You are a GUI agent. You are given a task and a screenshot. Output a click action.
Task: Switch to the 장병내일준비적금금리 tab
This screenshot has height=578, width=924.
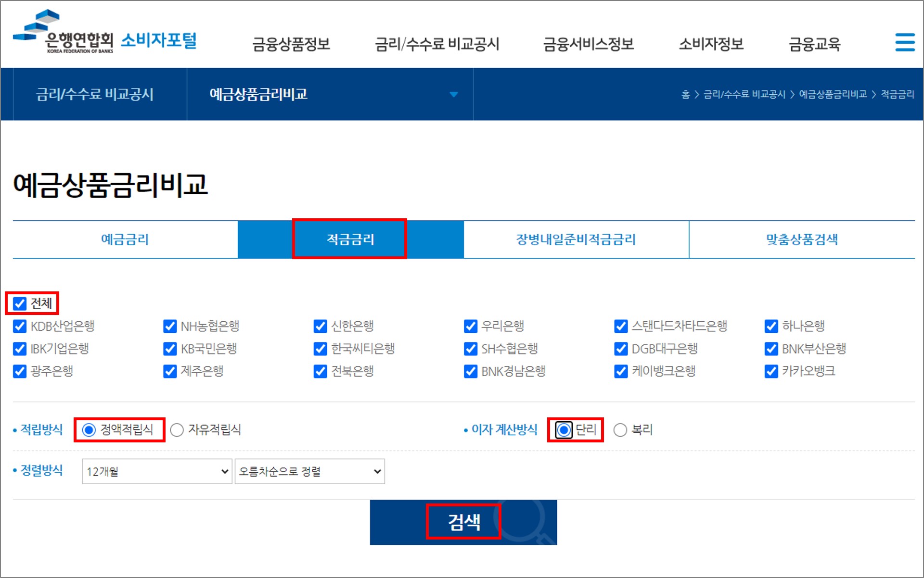[576, 239]
